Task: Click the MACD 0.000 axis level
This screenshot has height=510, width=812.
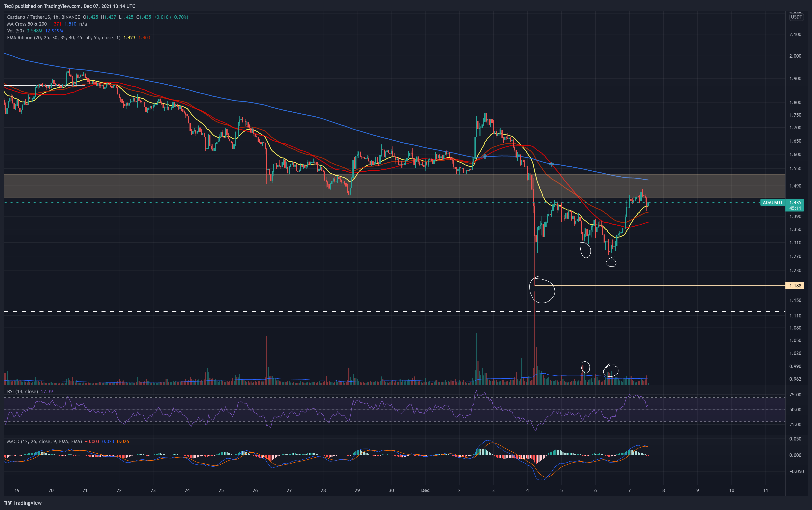Action: click(795, 455)
